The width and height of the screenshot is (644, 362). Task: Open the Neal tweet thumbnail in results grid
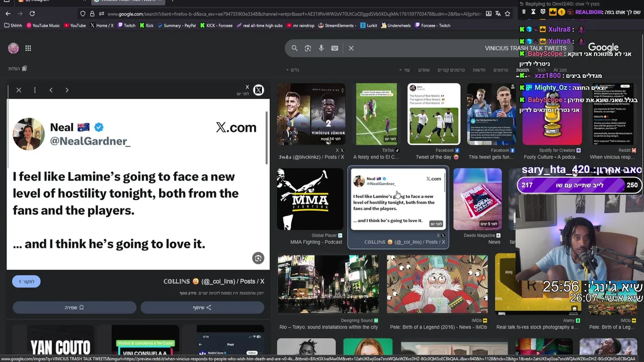[x=398, y=200]
